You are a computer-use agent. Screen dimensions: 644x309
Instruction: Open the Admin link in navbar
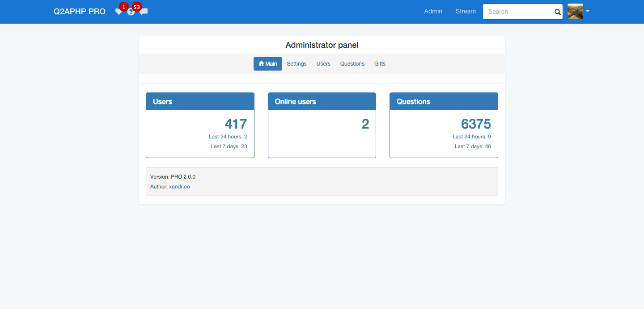tap(433, 12)
